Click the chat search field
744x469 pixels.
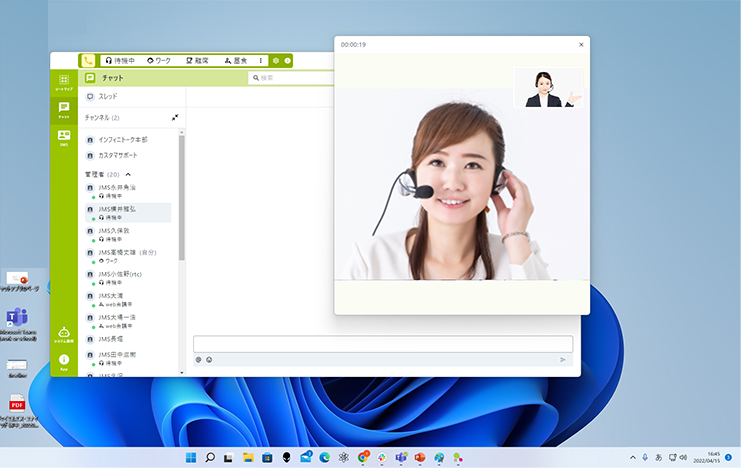(x=291, y=78)
